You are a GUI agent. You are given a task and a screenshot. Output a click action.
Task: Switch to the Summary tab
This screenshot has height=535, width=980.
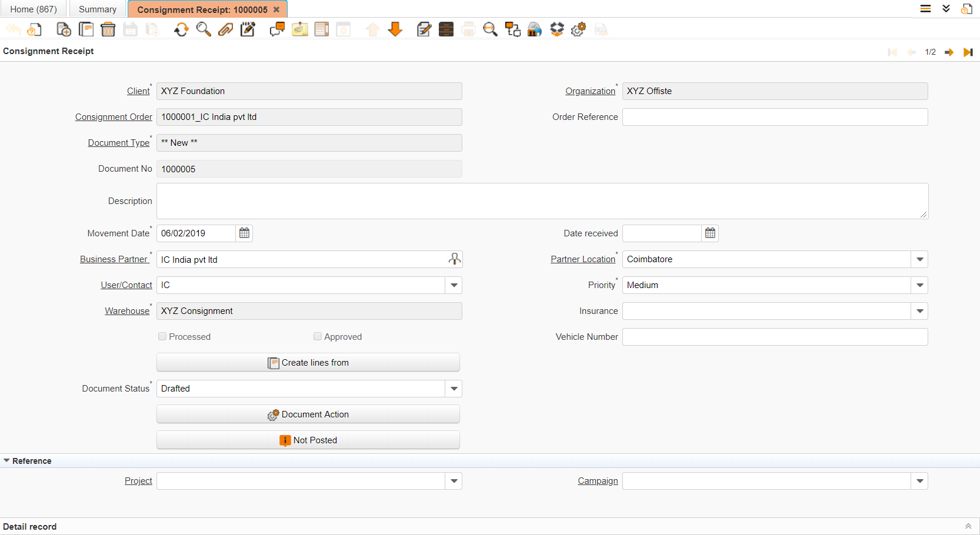[98, 9]
